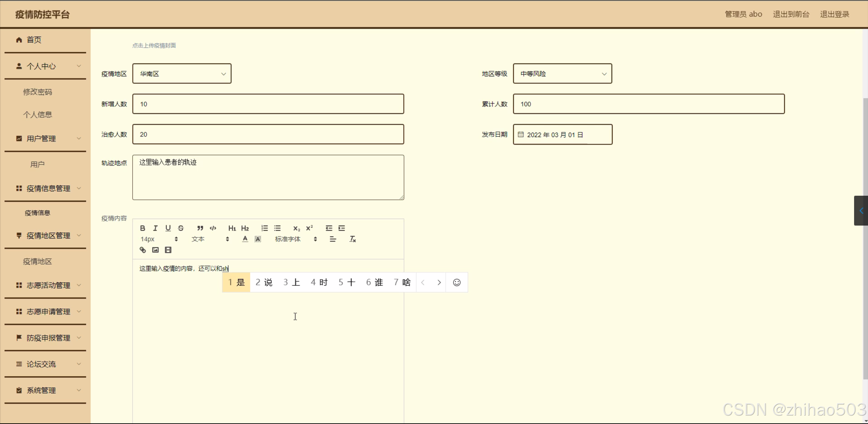Image resolution: width=868 pixels, height=424 pixels.
Task: Clear text formatting with Tx icon
Action: pos(352,239)
